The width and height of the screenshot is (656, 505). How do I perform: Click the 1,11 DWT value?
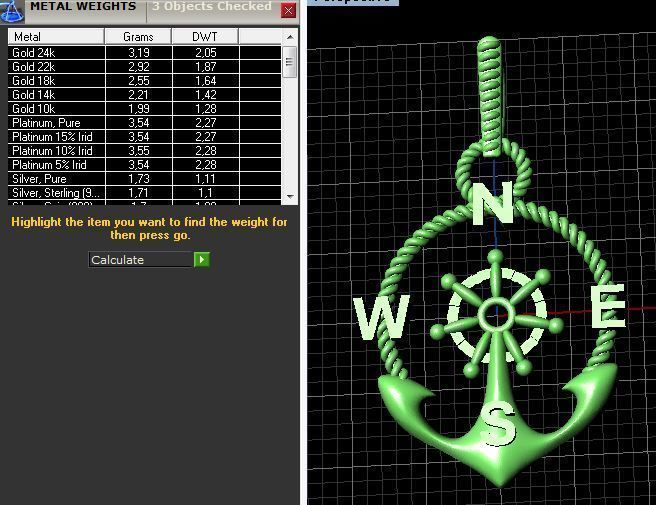205,179
